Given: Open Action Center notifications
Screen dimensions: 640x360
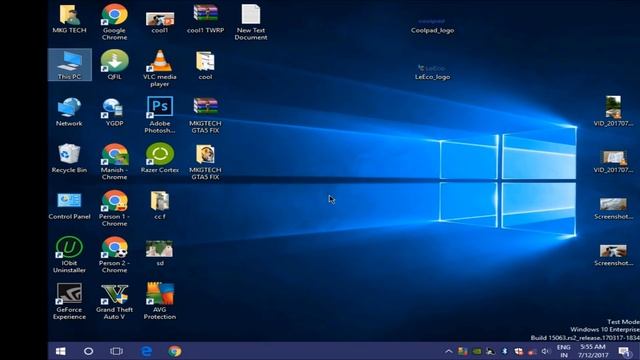Looking at the screenshot, I should click(x=624, y=351).
